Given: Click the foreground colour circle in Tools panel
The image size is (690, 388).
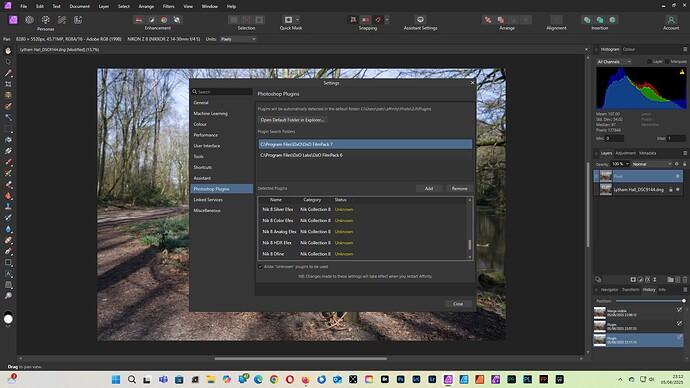Looking at the screenshot, I should [8, 319].
